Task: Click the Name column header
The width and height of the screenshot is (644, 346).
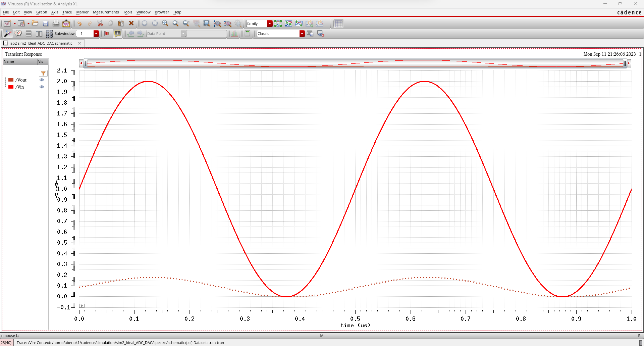Action: 20,62
